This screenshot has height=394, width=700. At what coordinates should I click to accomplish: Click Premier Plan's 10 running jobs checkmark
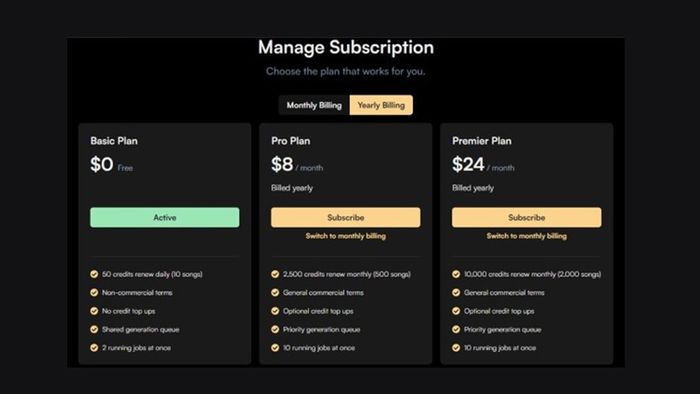point(456,348)
